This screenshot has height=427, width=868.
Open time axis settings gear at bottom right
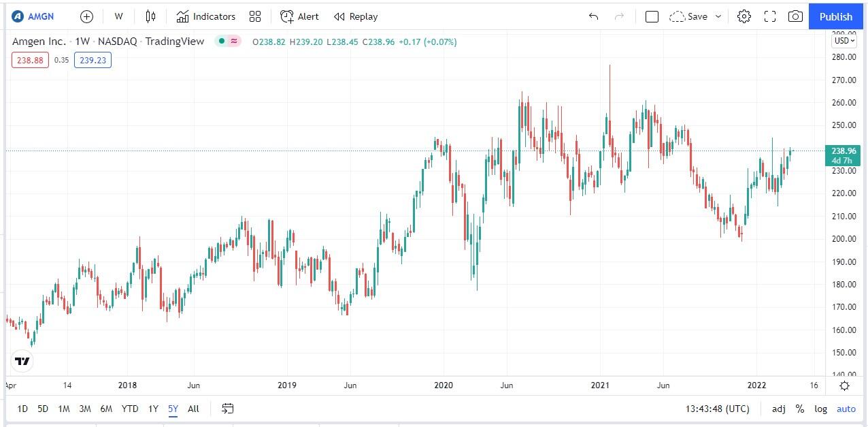pyautogui.click(x=844, y=385)
